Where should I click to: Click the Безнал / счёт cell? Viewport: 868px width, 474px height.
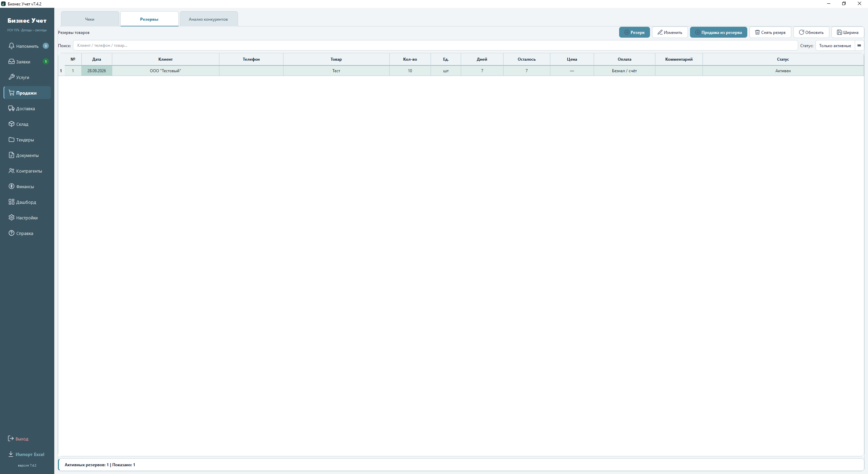click(x=624, y=71)
